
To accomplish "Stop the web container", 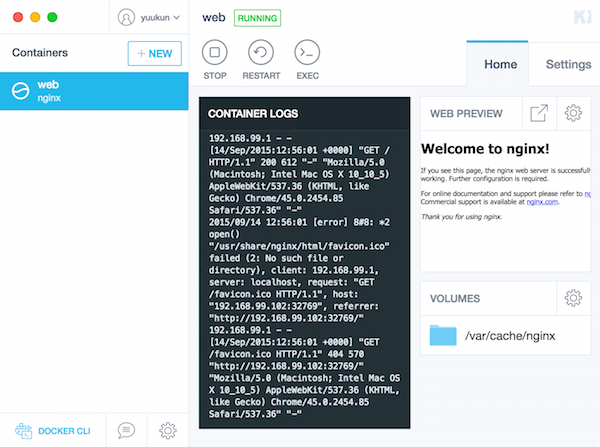I will coord(215,52).
